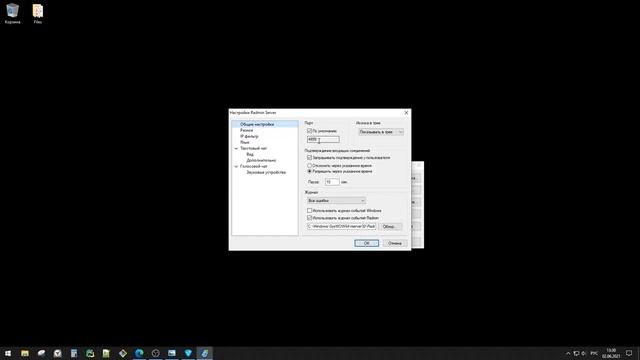Click the OK button
Viewport: 640px width, 360px height.
[x=367, y=243]
